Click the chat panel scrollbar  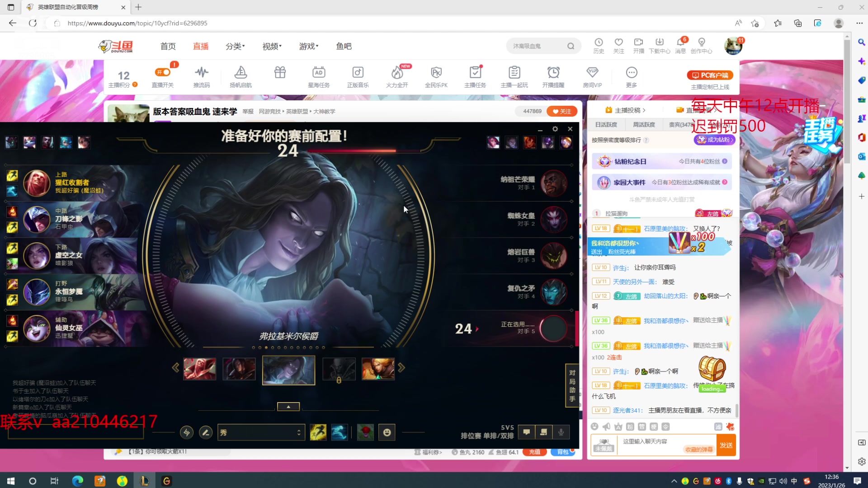[x=737, y=410]
